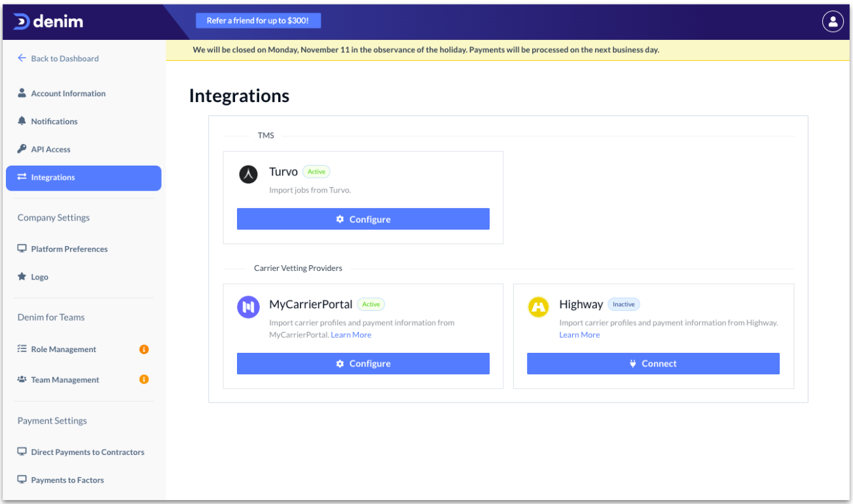Click the MyCarrierPortal logo icon
853x504 pixels.
pyautogui.click(x=248, y=307)
